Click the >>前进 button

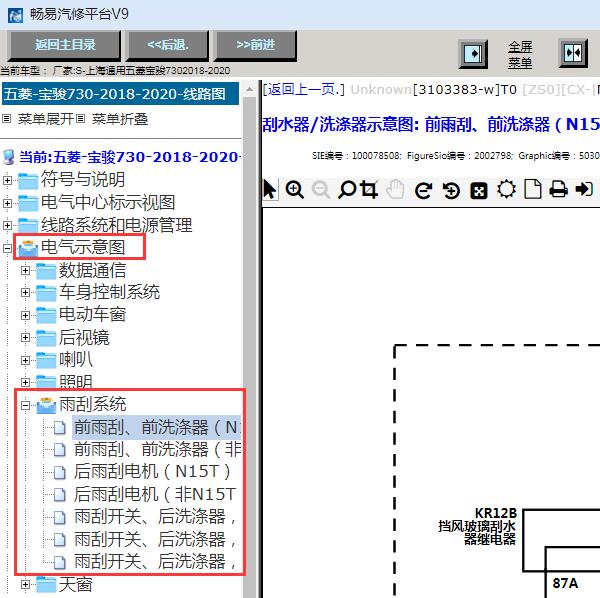click(255, 46)
